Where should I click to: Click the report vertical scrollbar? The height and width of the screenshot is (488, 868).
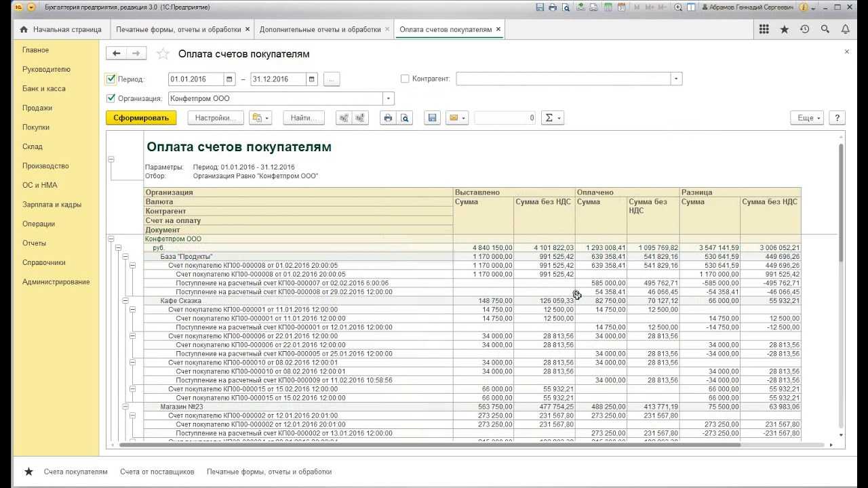842,203
